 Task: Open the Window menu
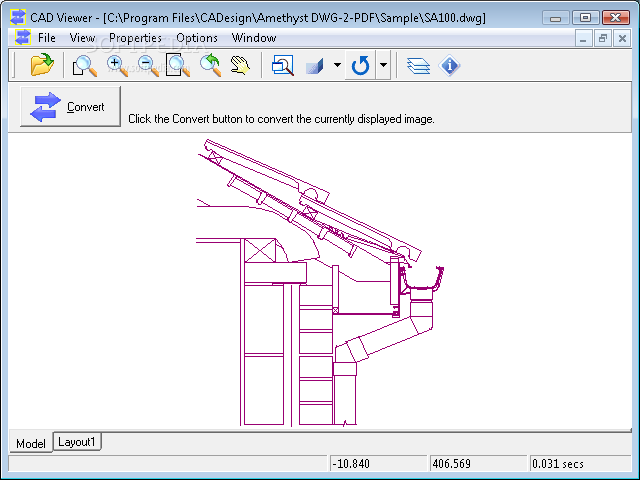pos(254,38)
